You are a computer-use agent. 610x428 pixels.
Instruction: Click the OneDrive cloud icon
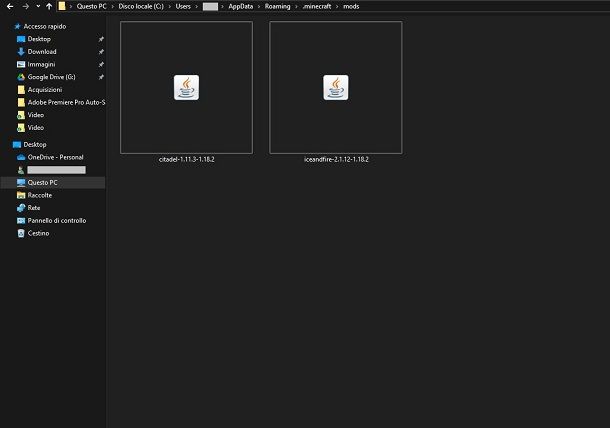21,158
